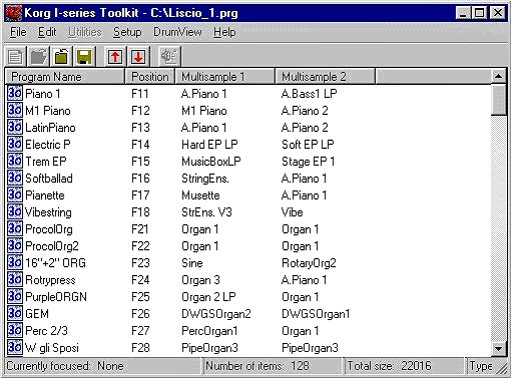The height and width of the screenshot is (379, 511).
Task: Click Multisample 2 cell Stage EP 1
Action: point(308,161)
